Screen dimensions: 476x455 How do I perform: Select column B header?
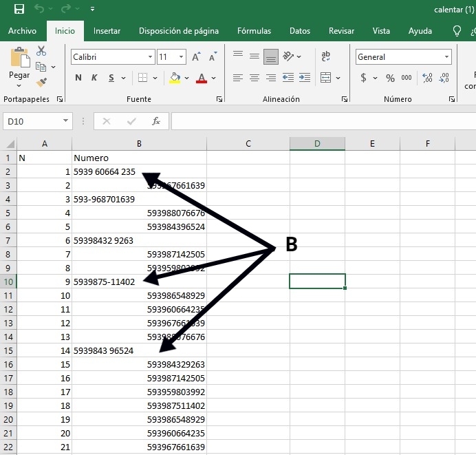click(139, 143)
